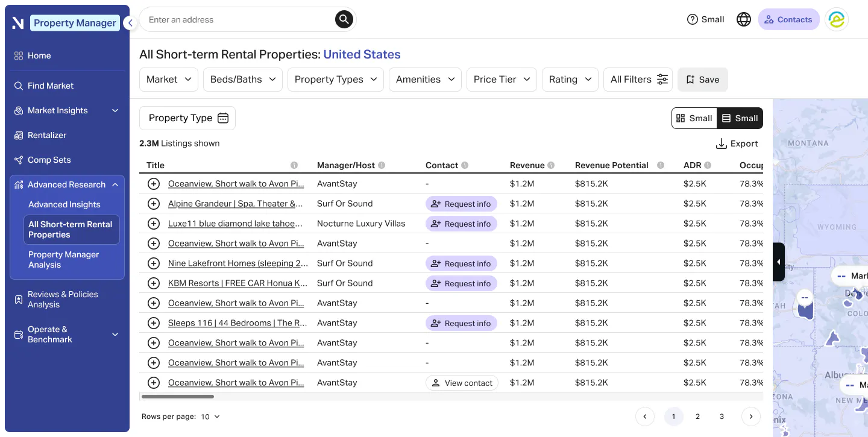This screenshot has width=868, height=437.
Task: Open All Filters panel
Action: coord(638,80)
